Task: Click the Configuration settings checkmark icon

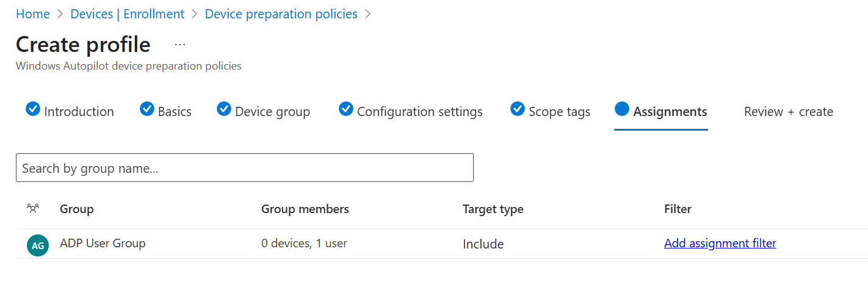Action: tap(346, 109)
